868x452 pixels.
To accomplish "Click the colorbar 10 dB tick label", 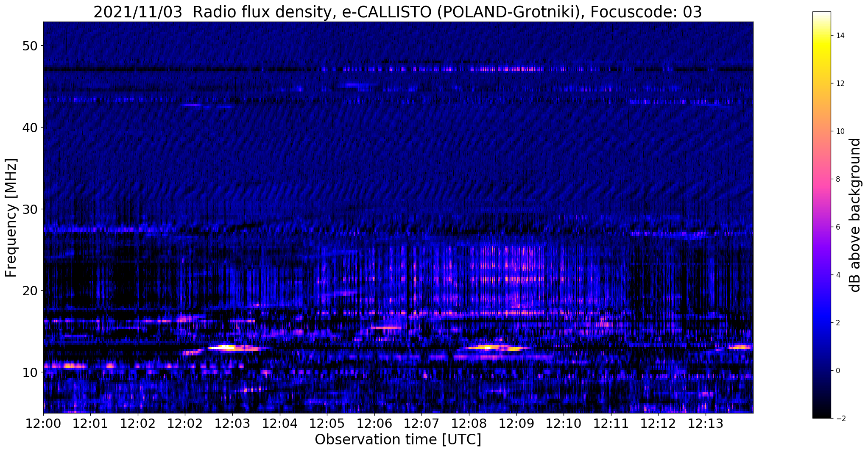I will (x=840, y=131).
